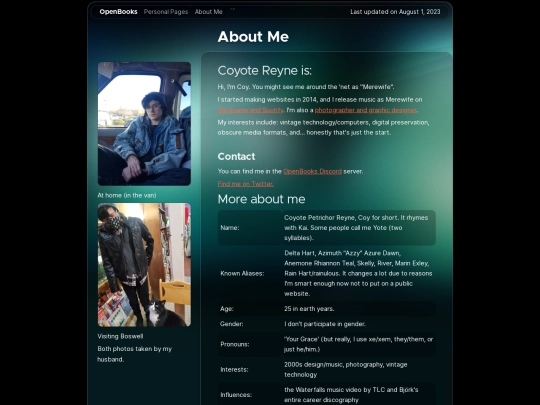The height and width of the screenshot is (405, 540).
Task: Click the At home (in the van) caption
Action: (127, 195)
